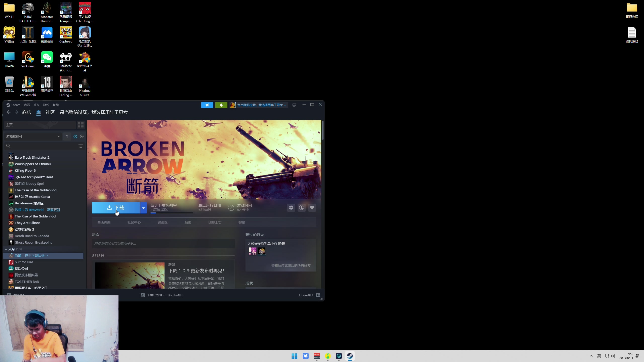
Task: Open 游戏和软件 category dropdown
Action: point(33,137)
